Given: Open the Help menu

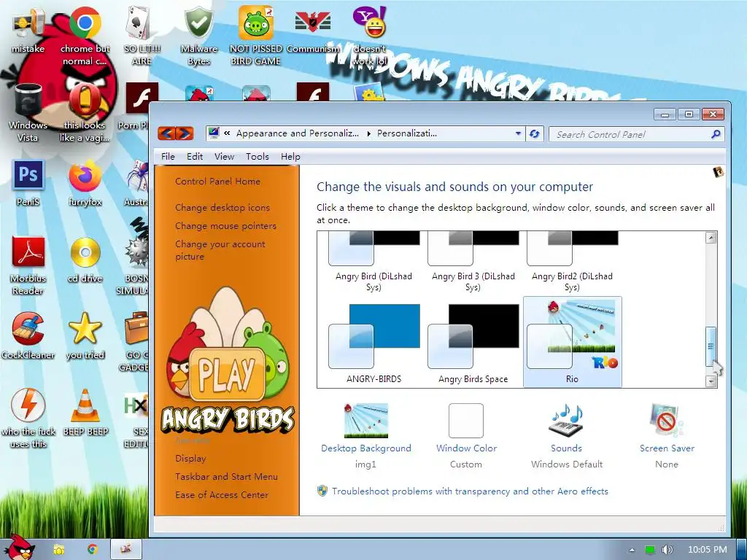Looking at the screenshot, I should [290, 156].
